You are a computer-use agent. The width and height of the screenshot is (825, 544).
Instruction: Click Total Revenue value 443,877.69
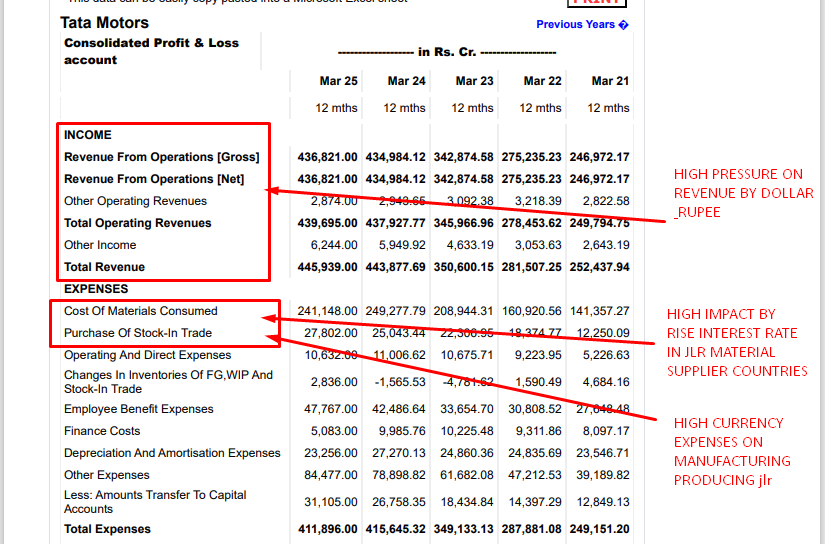coord(395,267)
